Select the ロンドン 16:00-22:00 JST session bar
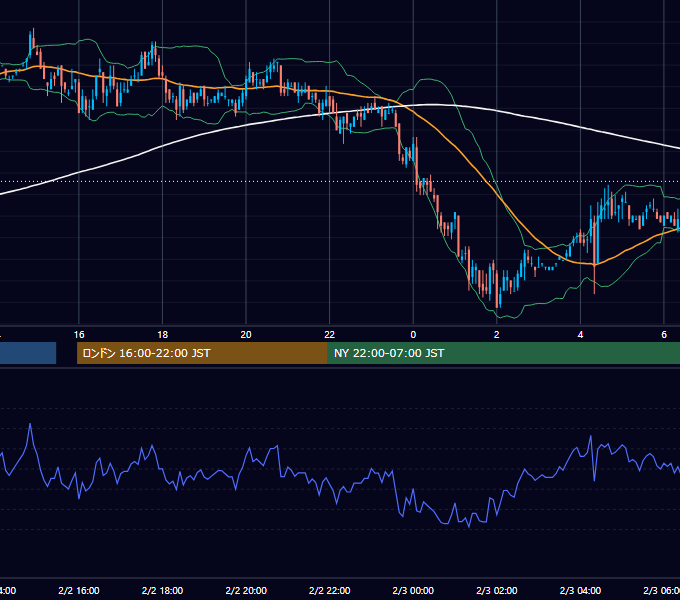This screenshot has width=680, height=600. pos(202,353)
